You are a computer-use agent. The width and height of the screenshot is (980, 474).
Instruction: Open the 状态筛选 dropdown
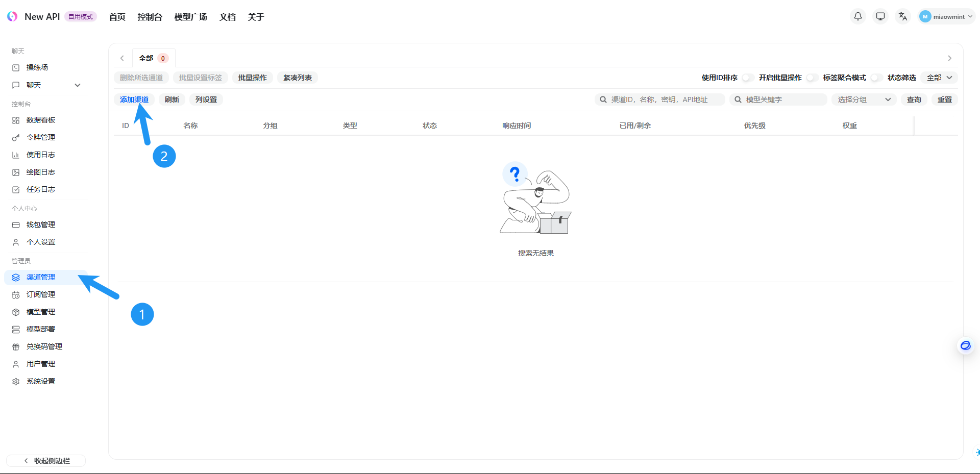(939, 78)
